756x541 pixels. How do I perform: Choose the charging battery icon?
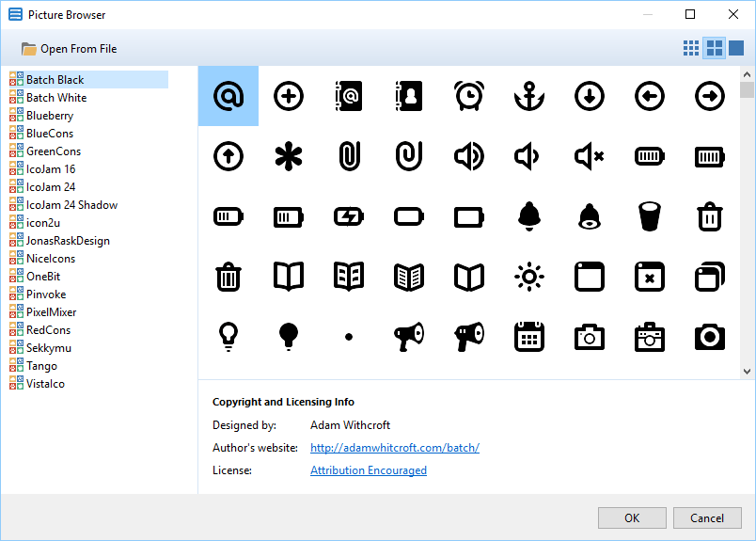[349, 217]
